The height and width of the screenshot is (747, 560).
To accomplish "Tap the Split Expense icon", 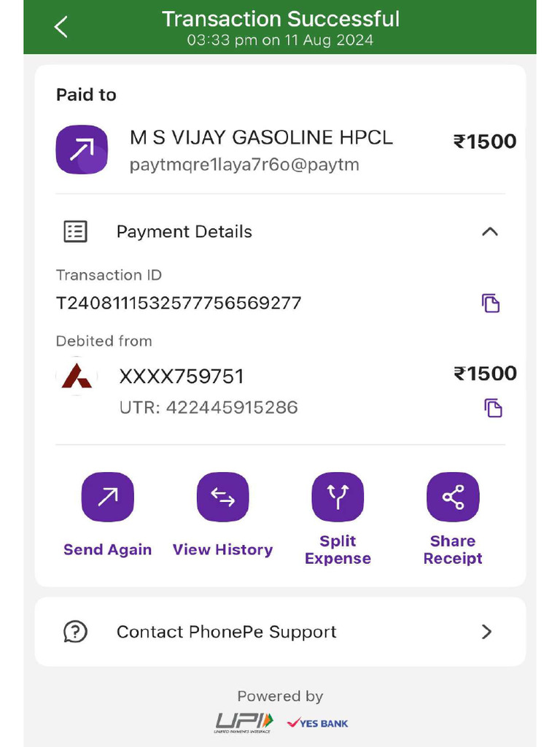I will point(338,498).
